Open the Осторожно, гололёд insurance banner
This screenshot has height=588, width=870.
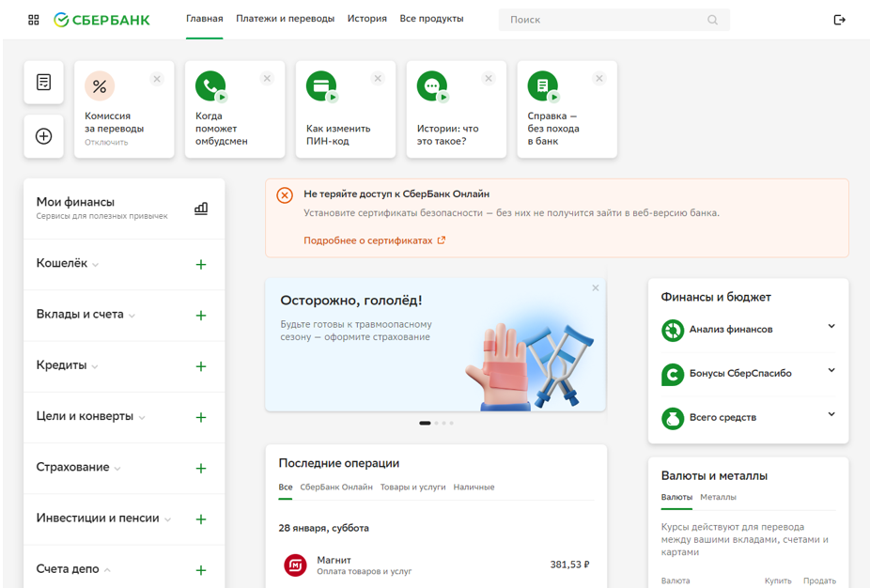click(x=436, y=345)
